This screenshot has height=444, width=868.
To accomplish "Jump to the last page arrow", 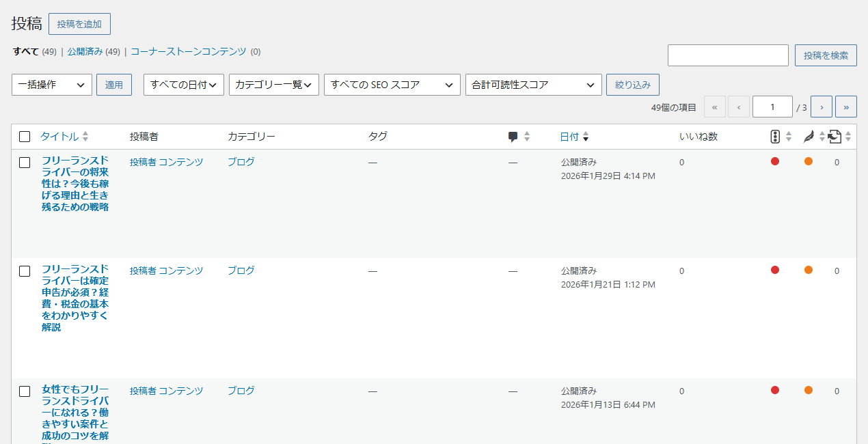I will click(846, 107).
